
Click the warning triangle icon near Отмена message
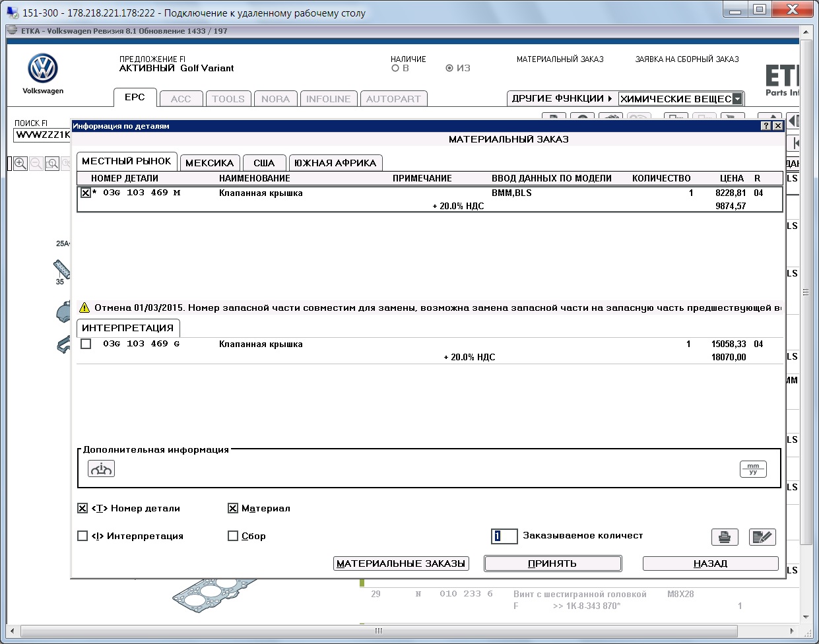[84, 307]
